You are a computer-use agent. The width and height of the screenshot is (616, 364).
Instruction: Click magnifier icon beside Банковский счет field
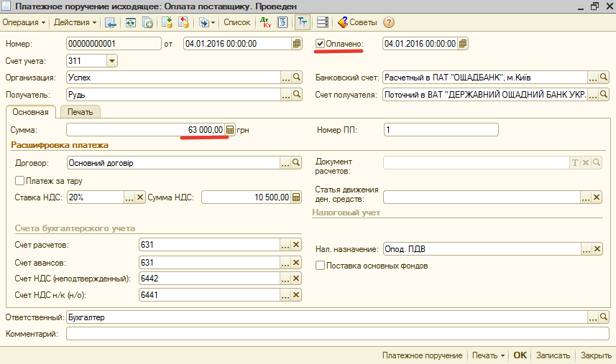point(604,78)
